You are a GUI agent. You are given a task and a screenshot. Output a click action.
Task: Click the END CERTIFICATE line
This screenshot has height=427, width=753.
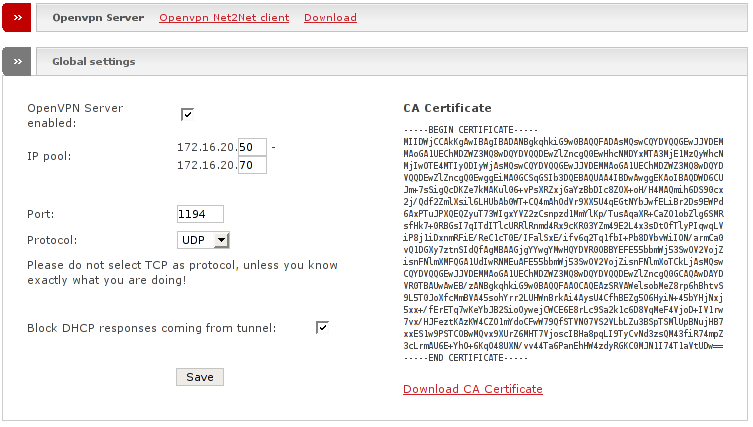coord(464,358)
